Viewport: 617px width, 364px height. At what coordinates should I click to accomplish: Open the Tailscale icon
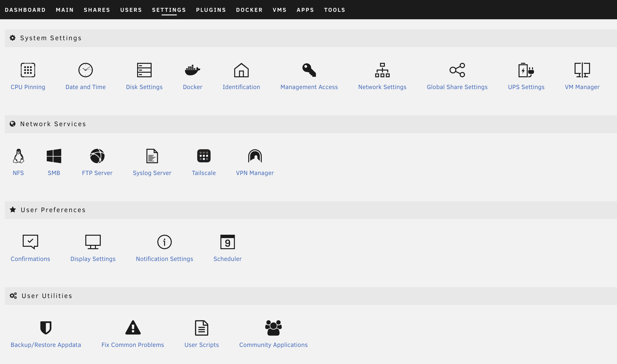coord(204,156)
